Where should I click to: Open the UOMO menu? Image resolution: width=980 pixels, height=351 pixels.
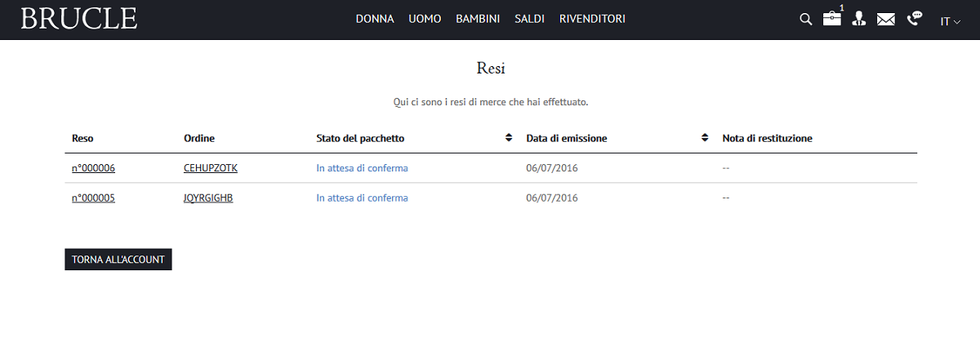click(x=425, y=19)
